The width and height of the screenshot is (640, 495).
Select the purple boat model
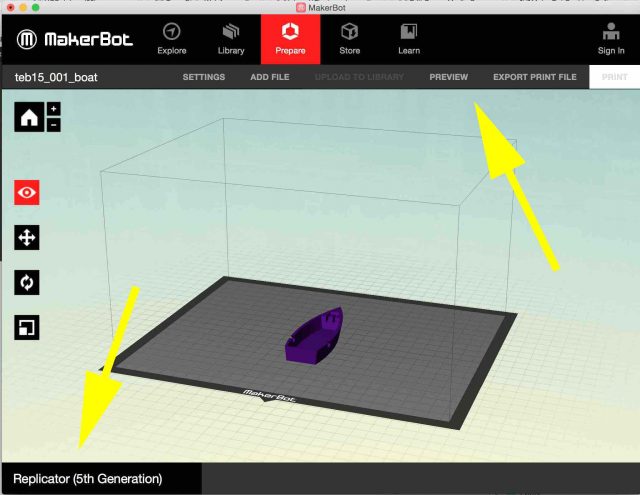pos(313,335)
